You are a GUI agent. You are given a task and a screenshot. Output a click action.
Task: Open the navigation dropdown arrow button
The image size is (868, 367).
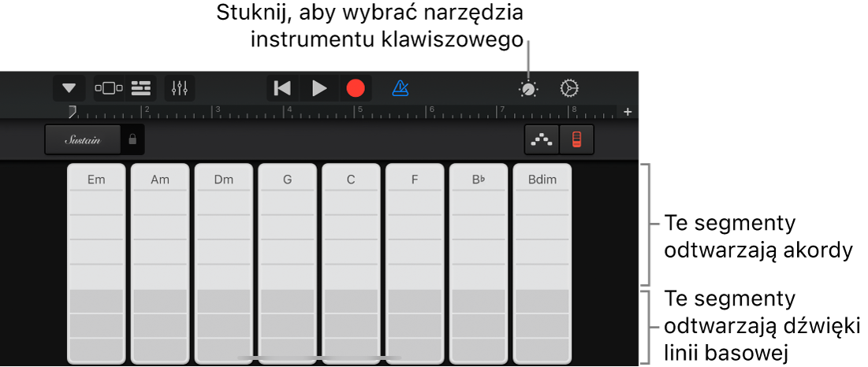[69, 88]
